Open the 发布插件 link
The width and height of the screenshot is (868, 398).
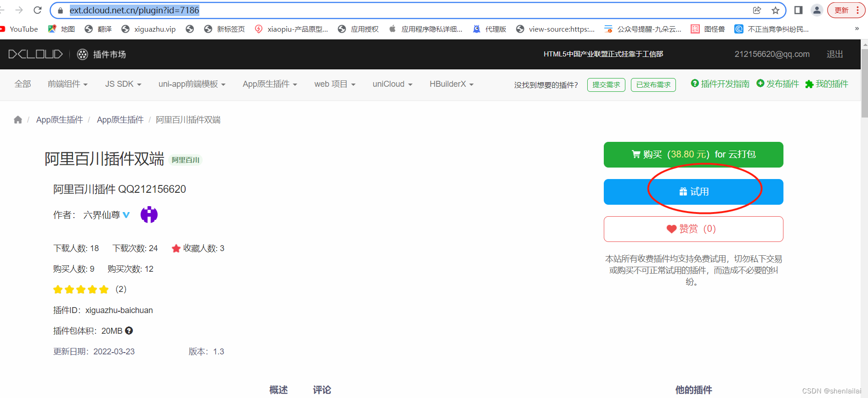tap(777, 84)
